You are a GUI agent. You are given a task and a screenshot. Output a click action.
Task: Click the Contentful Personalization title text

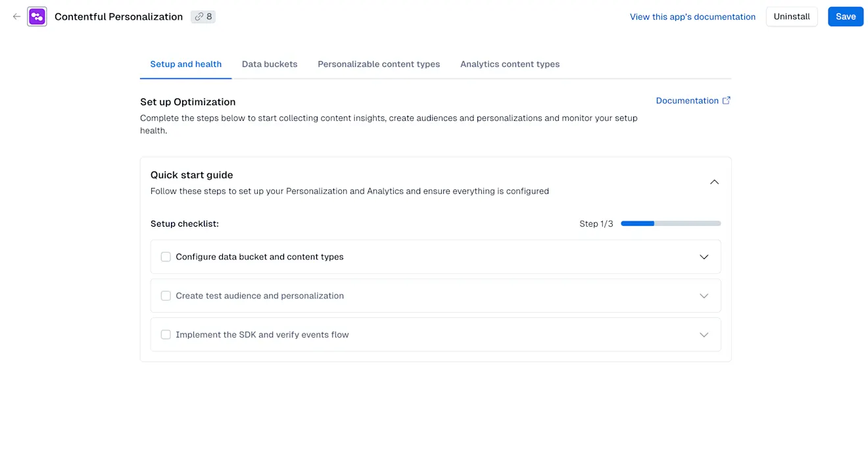118,16
